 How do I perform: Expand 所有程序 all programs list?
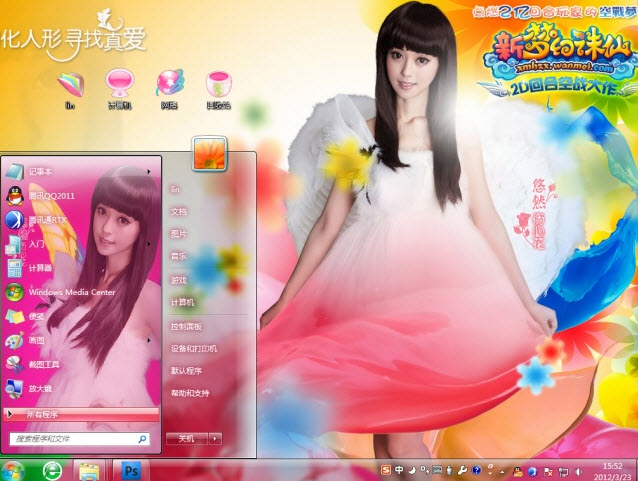(x=81, y=414)
